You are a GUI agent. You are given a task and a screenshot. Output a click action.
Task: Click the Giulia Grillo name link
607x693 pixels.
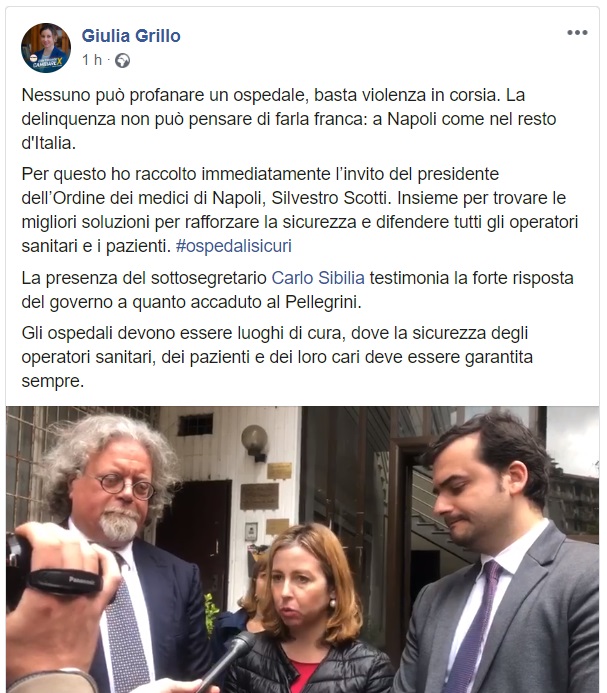[x=131, y=36]
